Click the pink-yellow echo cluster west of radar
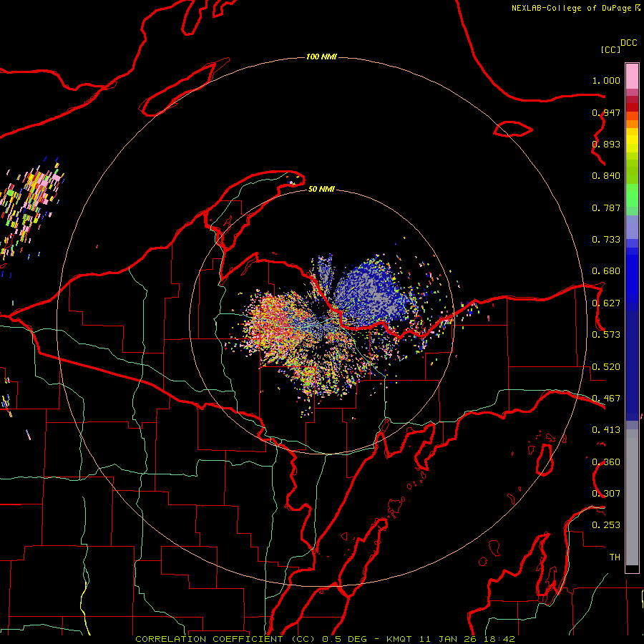The image size is (644, 644). point(275,324)
